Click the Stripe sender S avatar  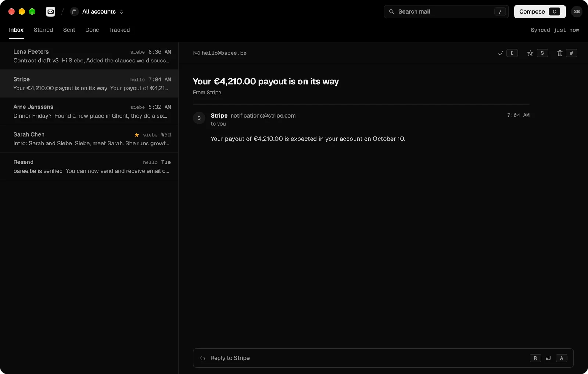click(x=199, y=118)
